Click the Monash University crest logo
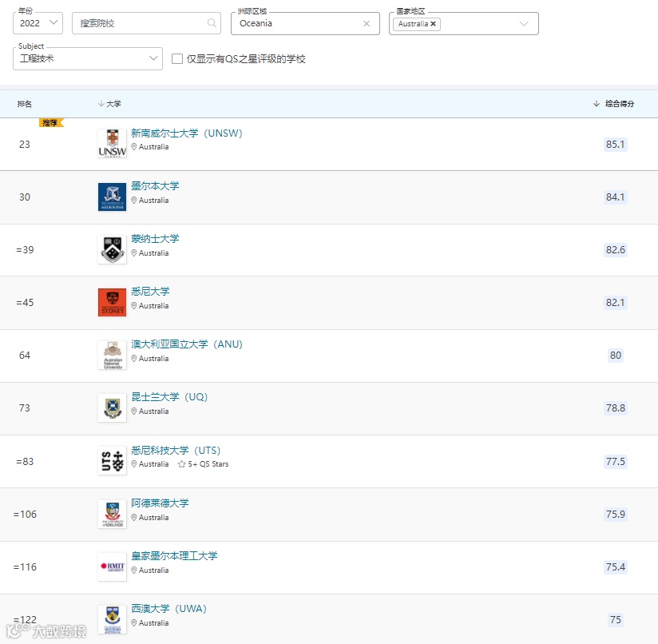 click(x=112, y=249)
